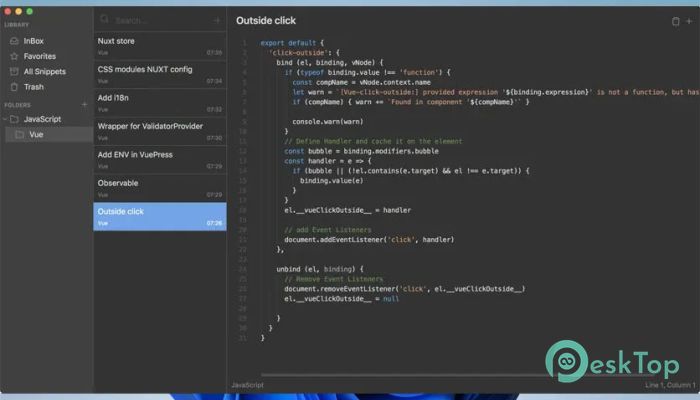
Task: Open Wrapper for ValidatorProvider snippet
Action: (160, 131)
